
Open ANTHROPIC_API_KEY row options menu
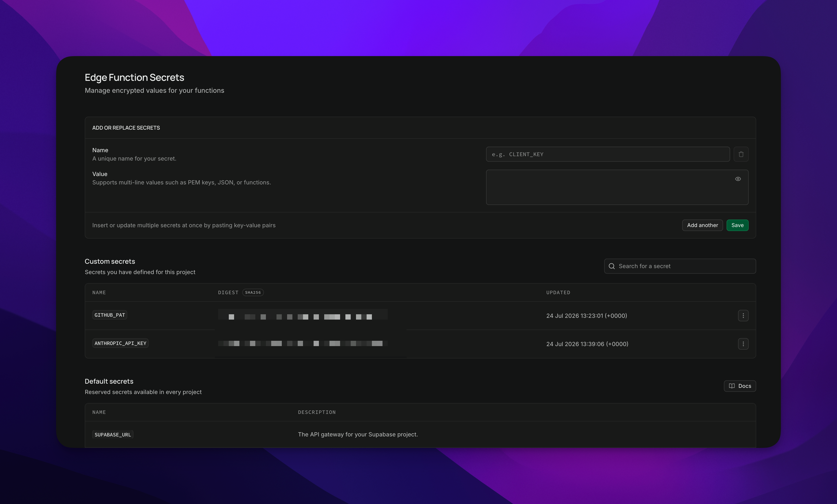click(743, 344)
